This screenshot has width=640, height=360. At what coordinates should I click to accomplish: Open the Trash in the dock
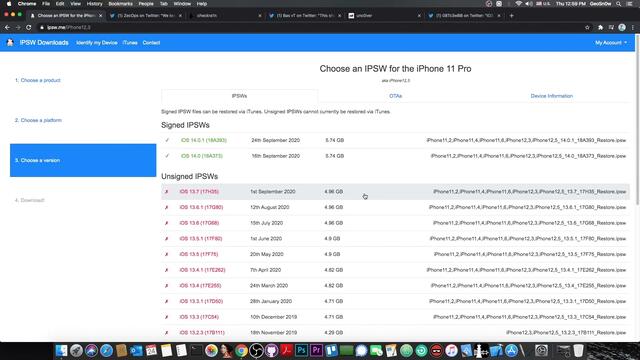[578, 351]
